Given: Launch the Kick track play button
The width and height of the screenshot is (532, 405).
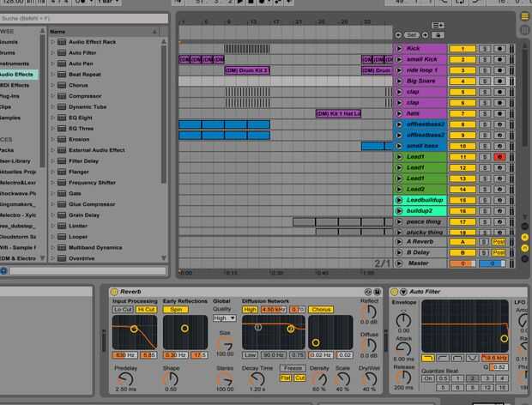Looking at the screenshot, I should pyautogui.click(x=399, y=49).
